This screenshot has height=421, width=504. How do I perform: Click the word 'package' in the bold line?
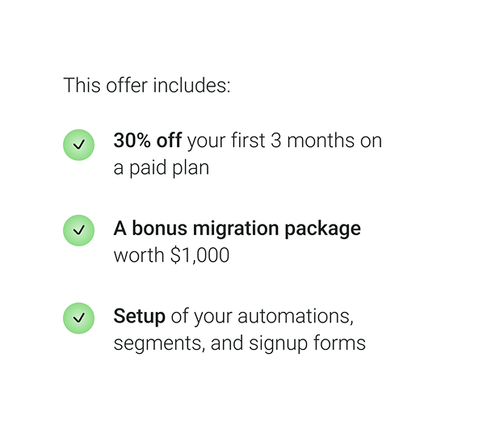[323, 229]
